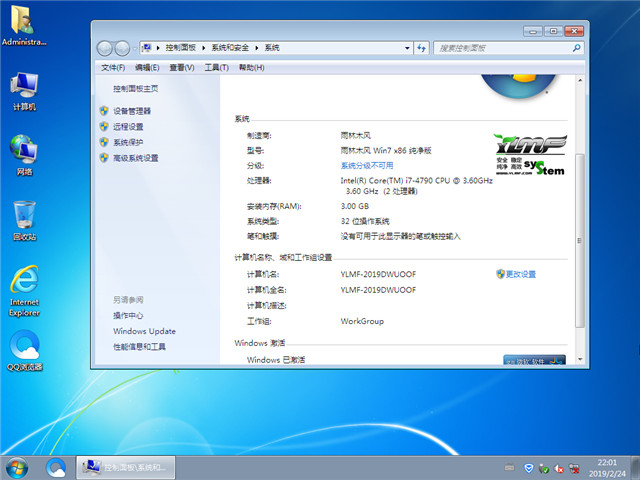Screen dimensions: 640x480
Task: Open Windows Update link
Action: click(144, 331)
